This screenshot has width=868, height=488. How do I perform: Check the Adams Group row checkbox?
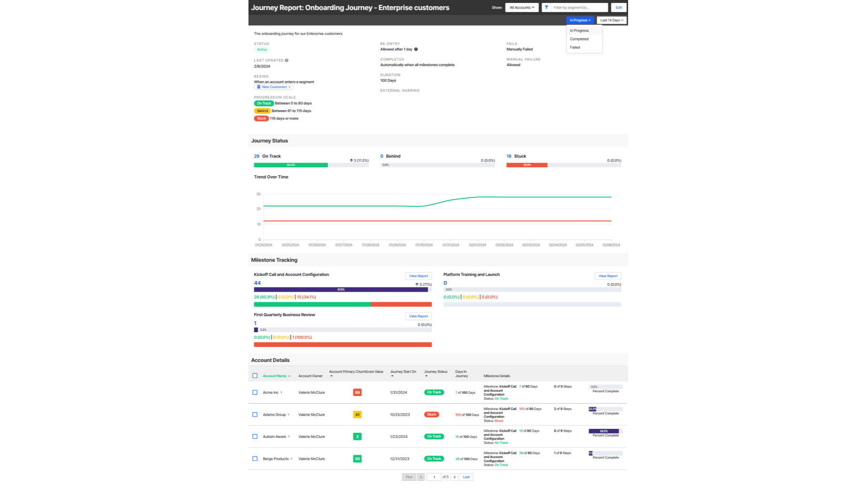point(255,415)
